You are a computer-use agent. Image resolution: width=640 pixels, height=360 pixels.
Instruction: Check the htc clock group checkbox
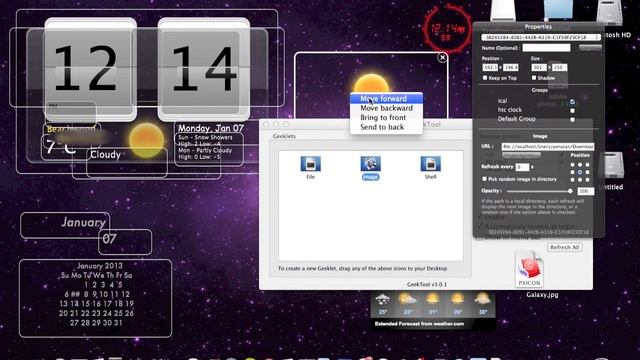point(572,111)
